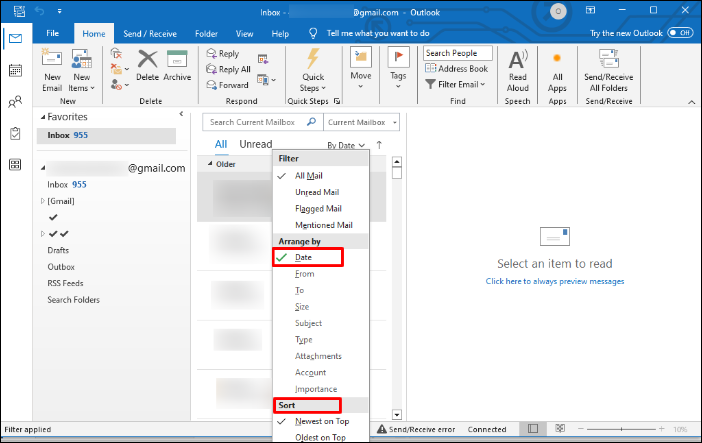Viewport: 702px width, 443px height.
Task: Open the People contacts view
Action: coord(16,102)
